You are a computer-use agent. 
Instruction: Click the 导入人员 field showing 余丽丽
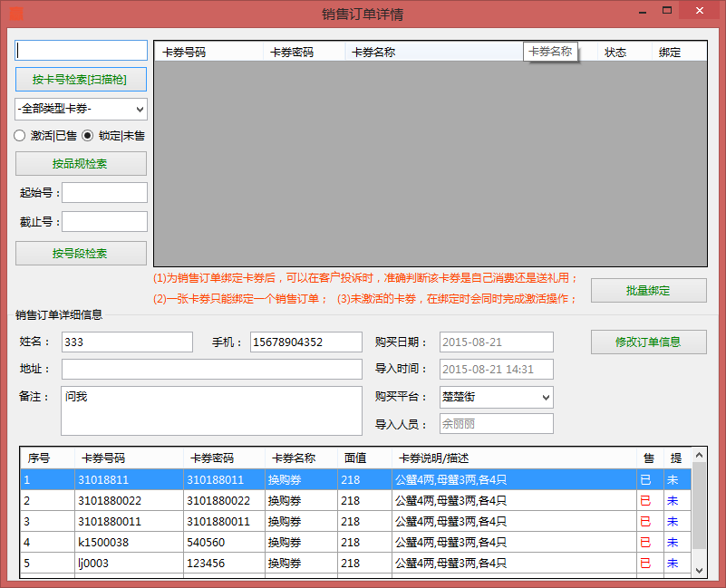497,424
